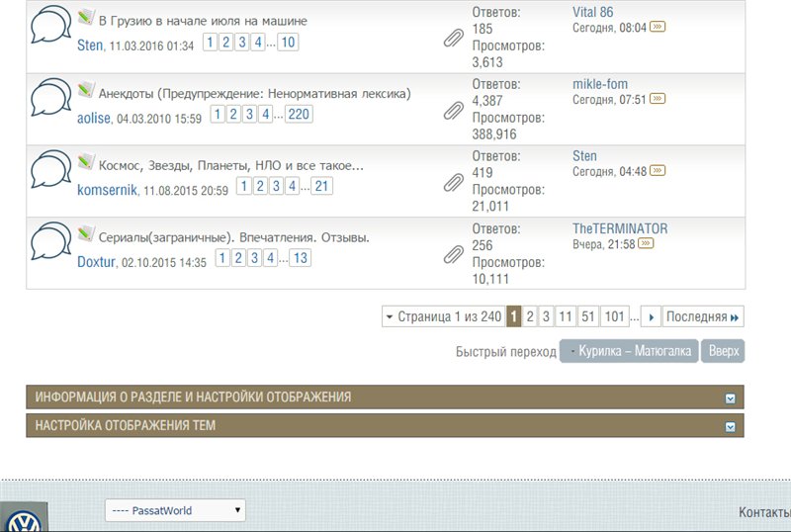Open the PassatWorld style selector dropdown
Image resolution: width=791 pixels, height=532 pixels.
(175, 510)
